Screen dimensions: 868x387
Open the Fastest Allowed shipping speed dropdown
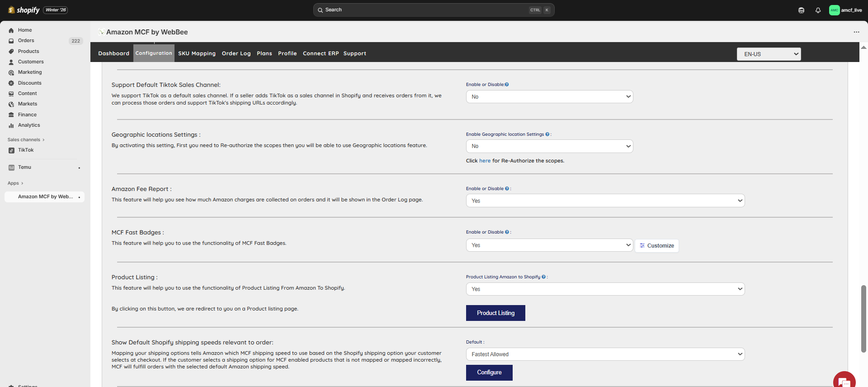pos(605,354)
